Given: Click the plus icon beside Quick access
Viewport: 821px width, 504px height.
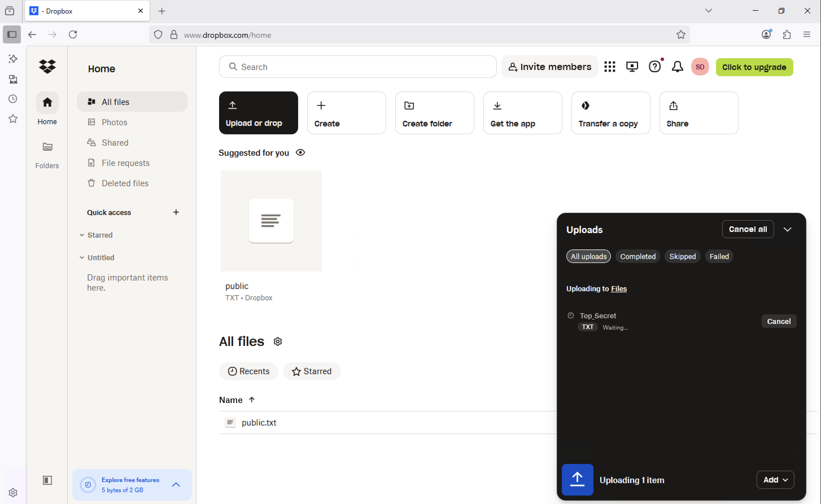Looking at the screenshot, I should tap(176, 212).
